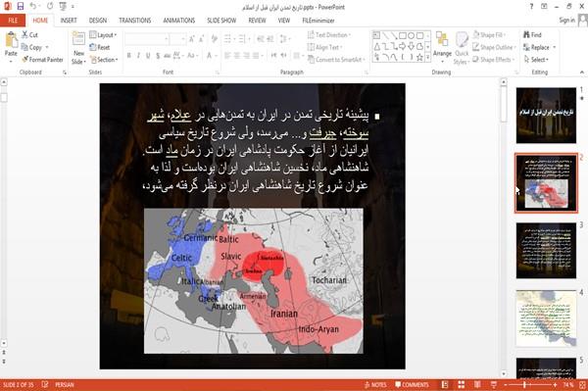Click the Paste icon in Clipboard
This screenshot has height=391, width=588.
click(11, 39)
